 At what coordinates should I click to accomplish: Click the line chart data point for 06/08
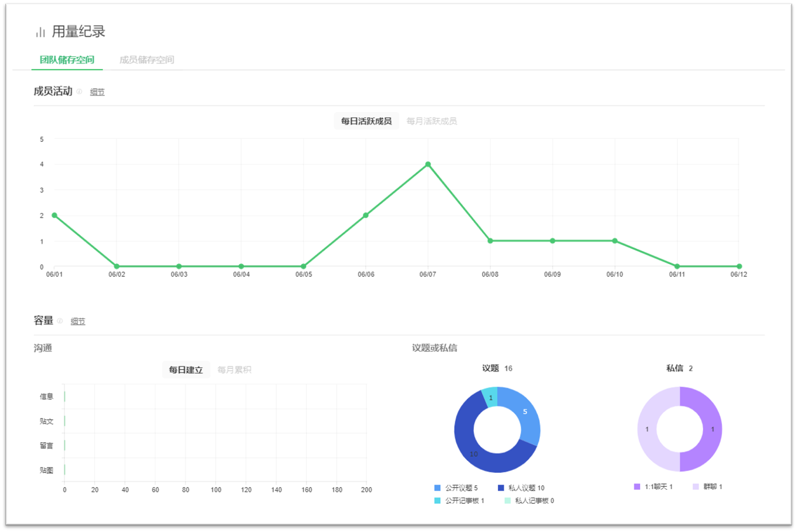(x=490, y=241)
